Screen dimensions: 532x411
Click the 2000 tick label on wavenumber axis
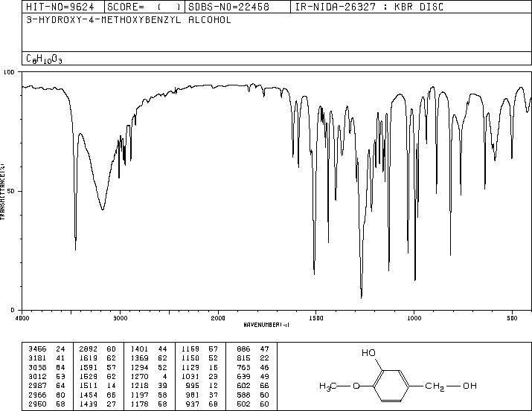[x=218, y=318]
